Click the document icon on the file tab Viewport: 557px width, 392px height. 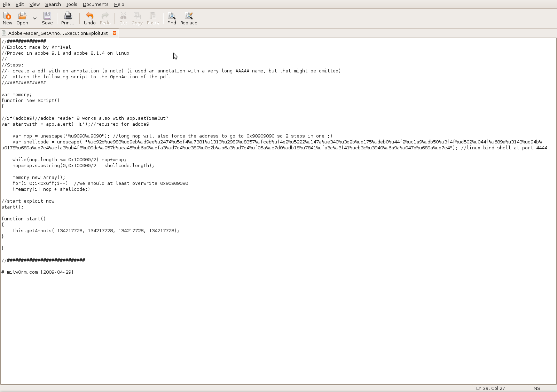pos(4,33)
